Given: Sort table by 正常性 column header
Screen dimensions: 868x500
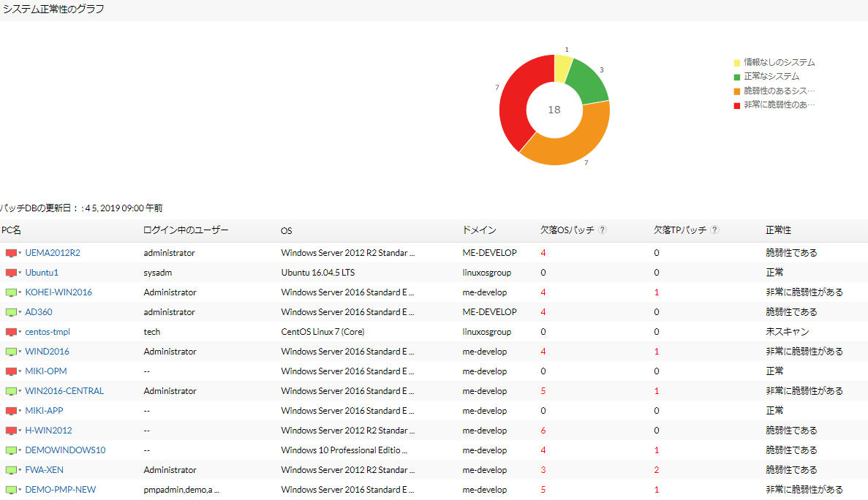Looking at the screenshot, I should point(778,230).
